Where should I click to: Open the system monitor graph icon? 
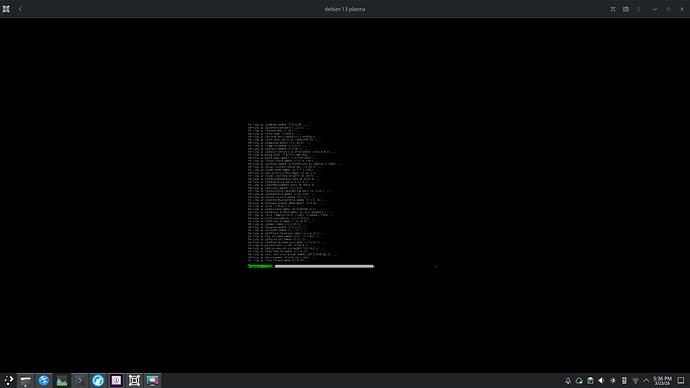coord(62,380)
